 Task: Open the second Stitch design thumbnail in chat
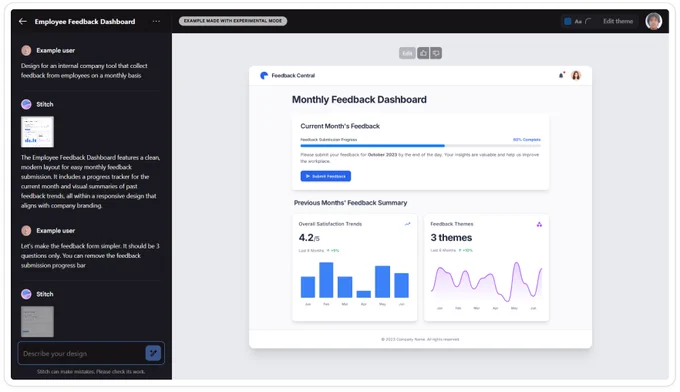coord(37,321)
